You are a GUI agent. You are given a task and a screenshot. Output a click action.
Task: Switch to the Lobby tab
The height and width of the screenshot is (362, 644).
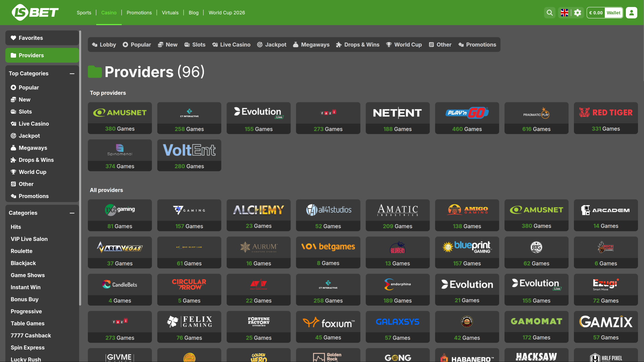pos(104,45)
